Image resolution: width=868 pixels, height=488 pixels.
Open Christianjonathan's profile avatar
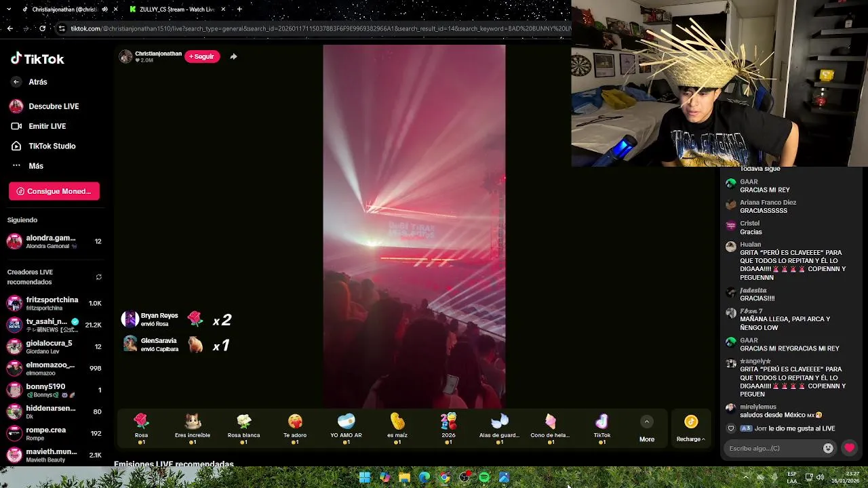click(x=125, y=57)
